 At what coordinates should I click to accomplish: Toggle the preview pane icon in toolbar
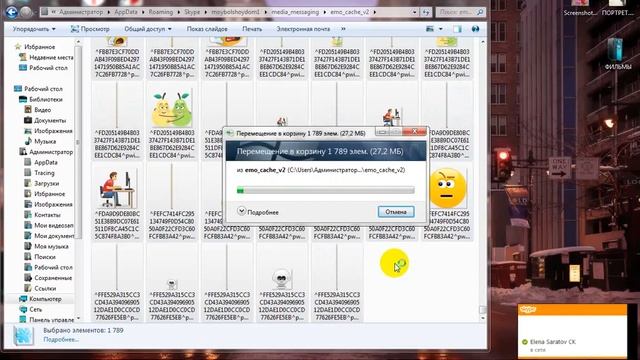458,29
